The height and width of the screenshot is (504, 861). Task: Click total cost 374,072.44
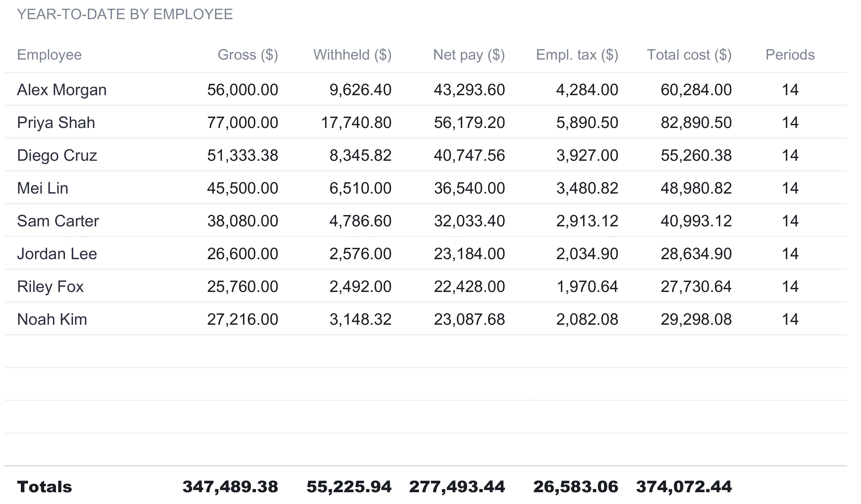[684, 487]
